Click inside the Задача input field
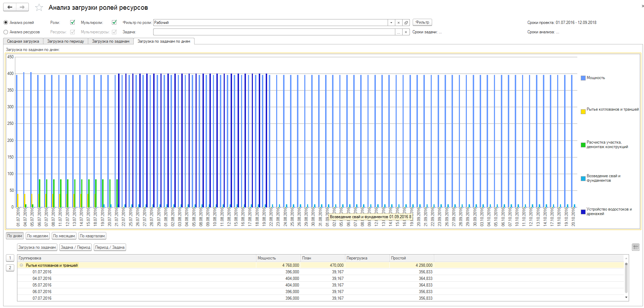This screenshot has height=308, width=644. [274, 32]
